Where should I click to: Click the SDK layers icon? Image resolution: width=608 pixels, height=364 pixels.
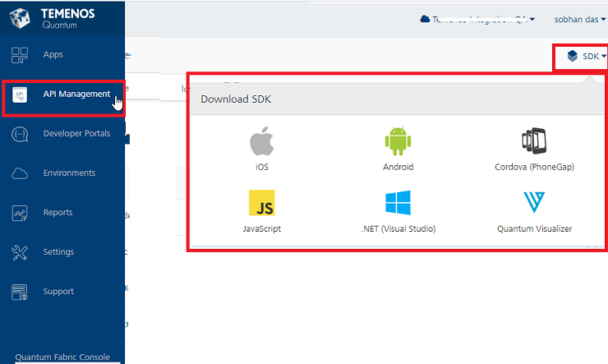(x=573, y=56)
